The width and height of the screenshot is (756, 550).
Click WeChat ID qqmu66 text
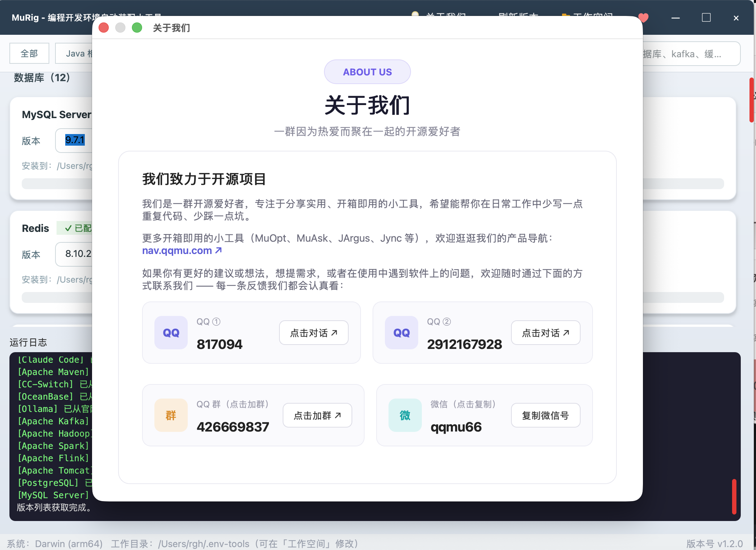pos(456,427)
